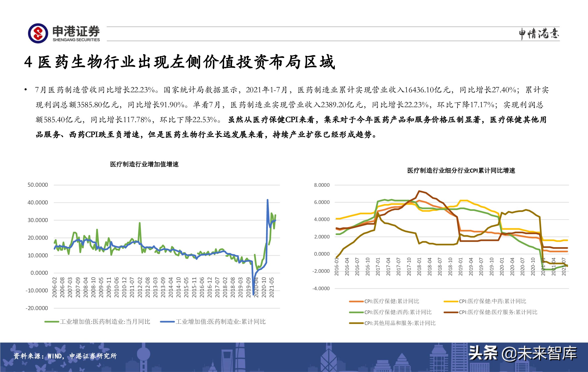Click the green legend swatch for 当月同比
Viewport: 588px width, 372px height.
coord(52,322)
